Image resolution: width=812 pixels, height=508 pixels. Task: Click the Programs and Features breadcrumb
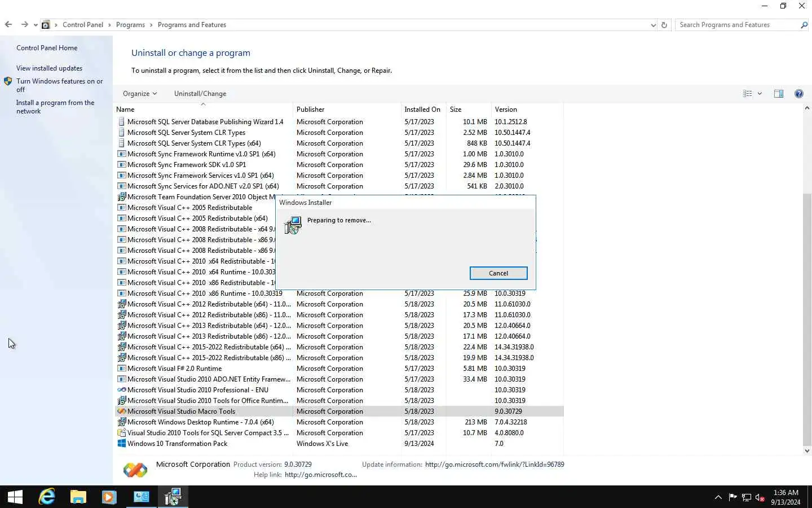tap(192, 25)
